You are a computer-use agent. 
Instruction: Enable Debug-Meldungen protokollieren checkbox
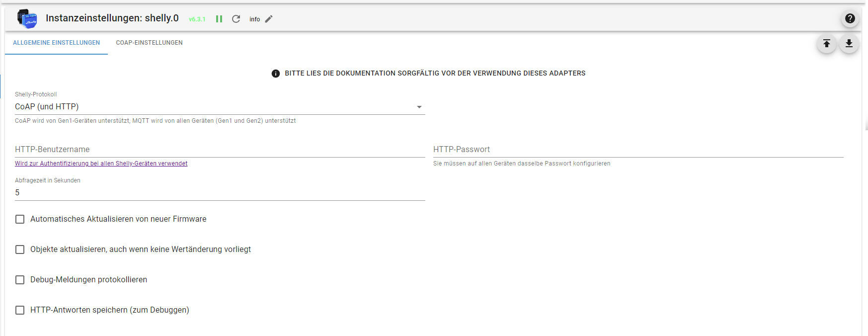click(20, 280)
